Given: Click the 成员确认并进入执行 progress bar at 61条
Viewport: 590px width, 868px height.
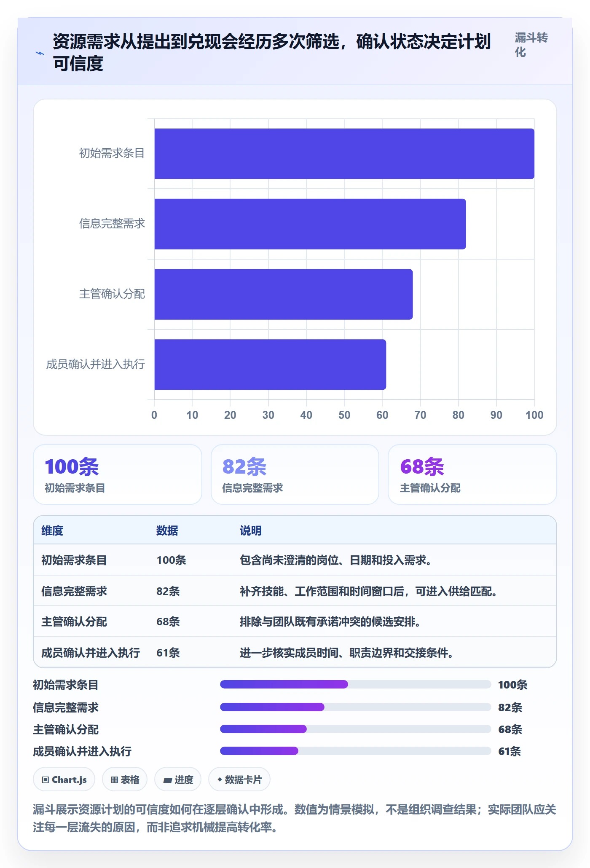Looking at the screenshot, I should [x=355, y=751].
